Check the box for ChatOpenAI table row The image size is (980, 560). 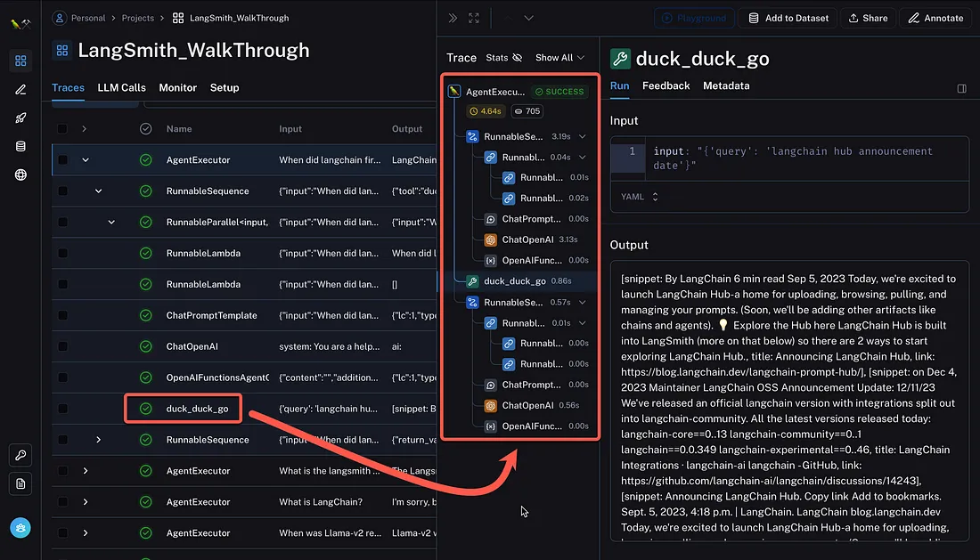click(x=62, y=346)
